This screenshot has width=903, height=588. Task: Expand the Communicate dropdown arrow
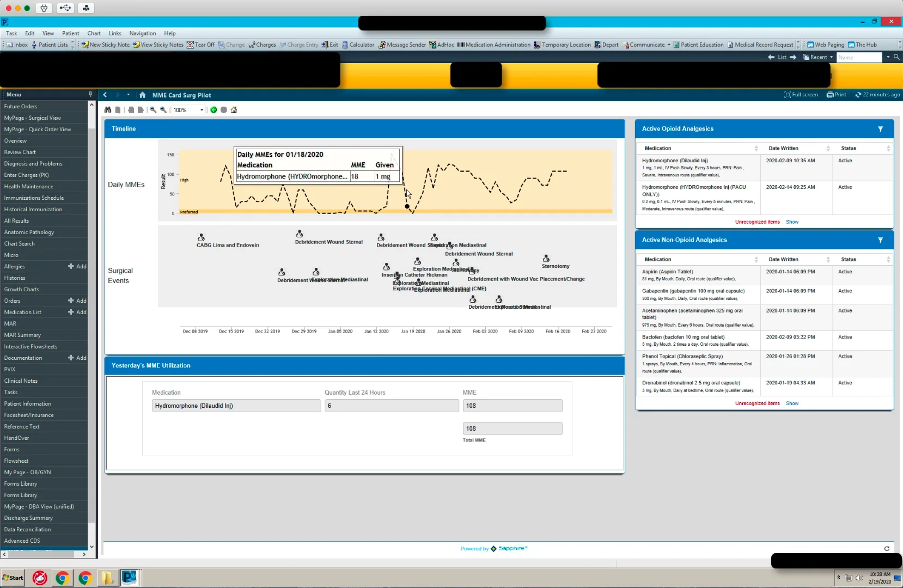point(669,45)
